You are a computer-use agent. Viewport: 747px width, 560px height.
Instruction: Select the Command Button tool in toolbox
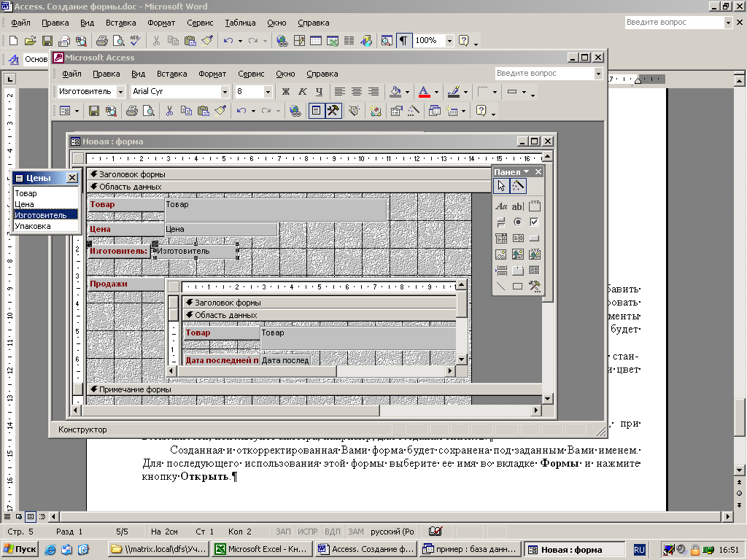[x=535, y=238]
